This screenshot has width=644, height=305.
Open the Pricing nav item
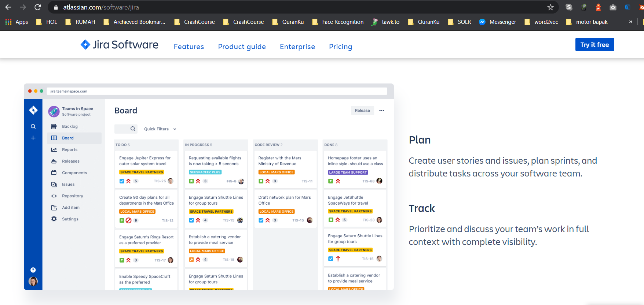tap(341, 47)
